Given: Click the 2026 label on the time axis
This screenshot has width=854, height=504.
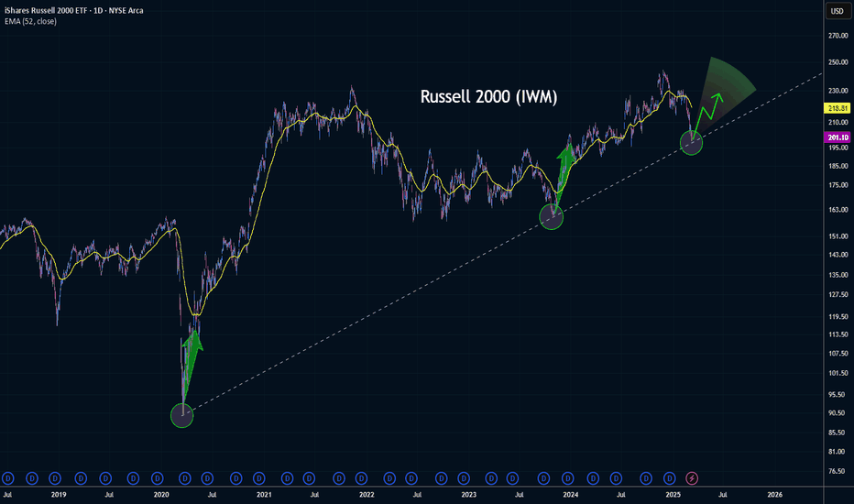Looking at the screenshot, I should (x=774, y=495).
